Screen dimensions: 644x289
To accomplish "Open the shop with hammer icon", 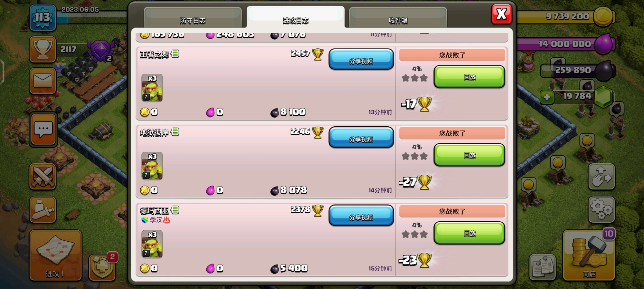I will pos(589,255).
